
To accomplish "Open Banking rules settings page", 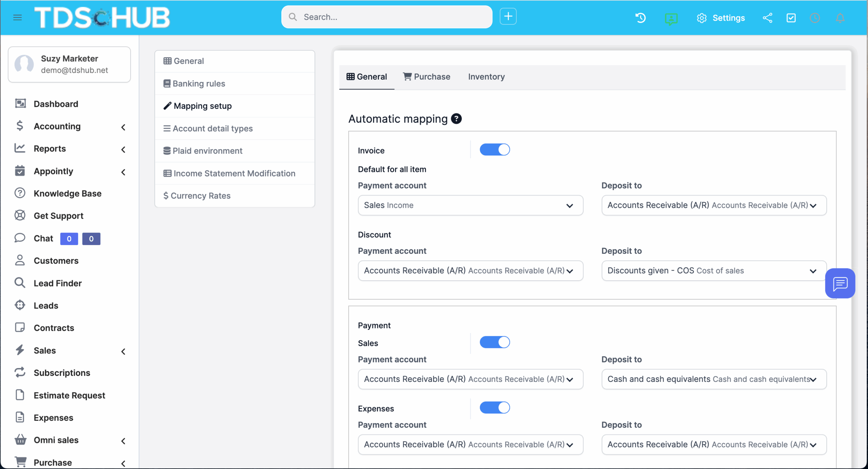I will 199,83.
